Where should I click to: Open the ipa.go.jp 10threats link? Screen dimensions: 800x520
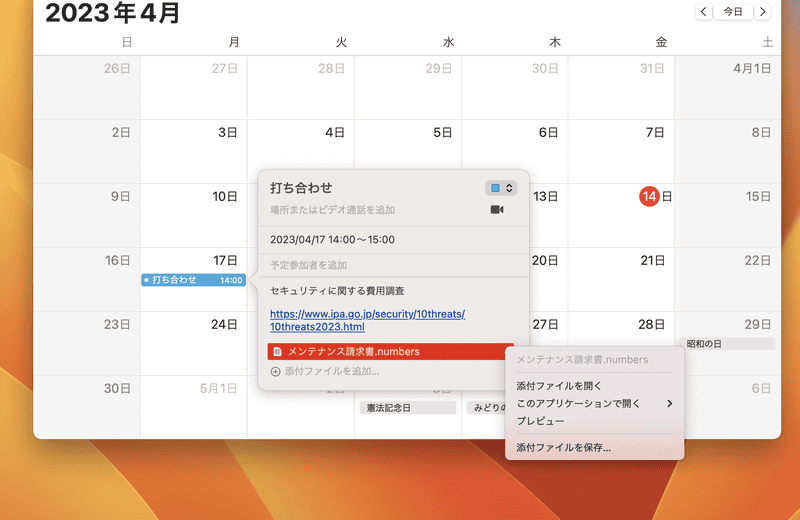tap(367, 320)
